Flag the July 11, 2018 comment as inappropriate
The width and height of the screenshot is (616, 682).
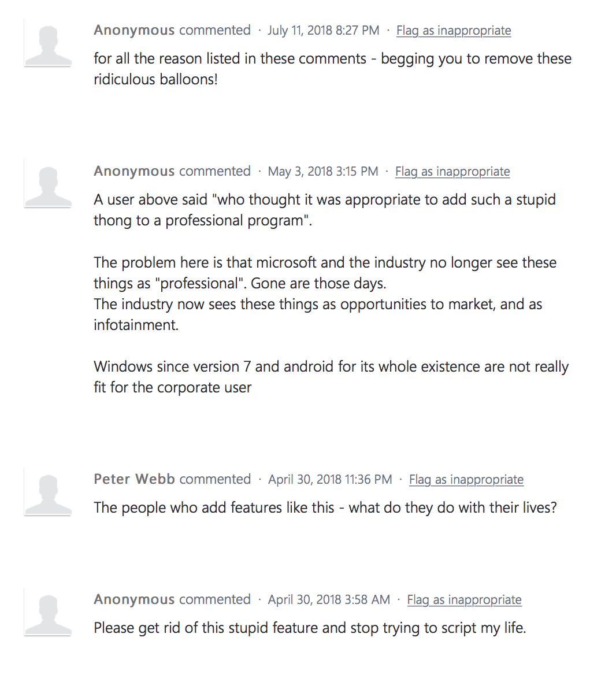454,31
